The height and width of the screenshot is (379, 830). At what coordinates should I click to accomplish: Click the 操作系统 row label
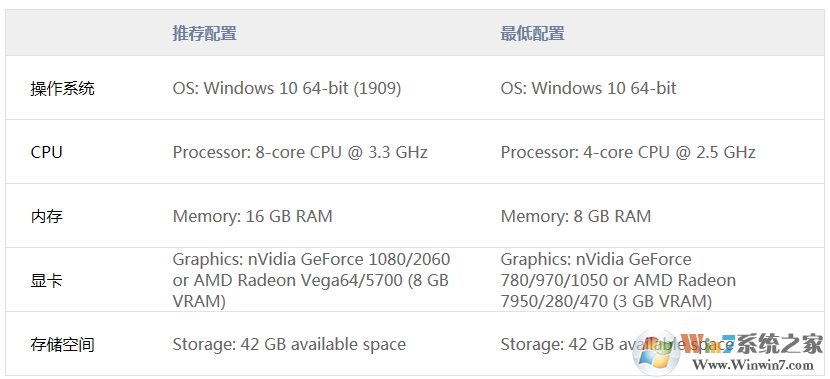point(62,88)
